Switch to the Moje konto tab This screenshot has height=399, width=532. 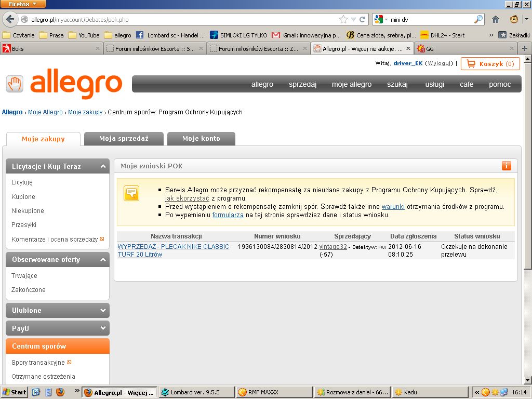[x=201, y=139]
